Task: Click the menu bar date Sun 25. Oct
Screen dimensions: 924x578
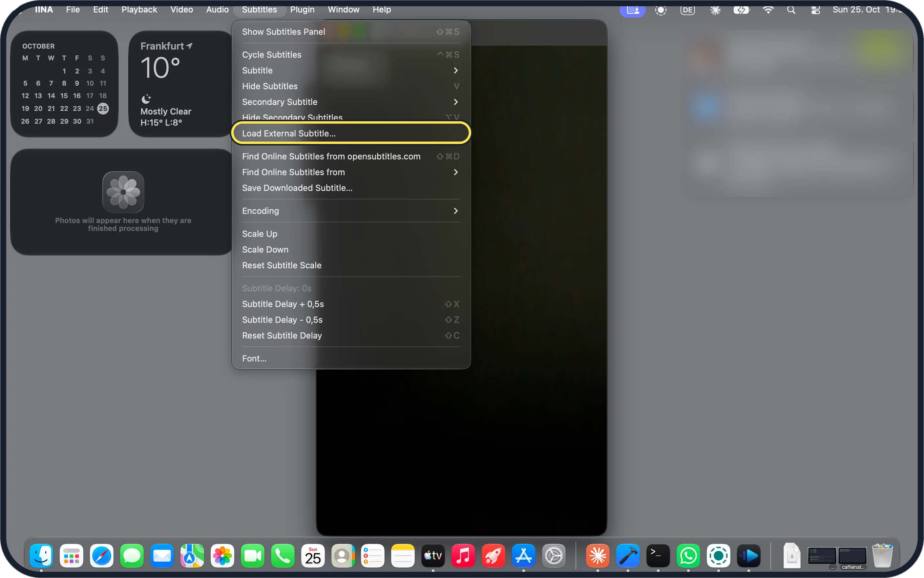Action: (856, 10)
